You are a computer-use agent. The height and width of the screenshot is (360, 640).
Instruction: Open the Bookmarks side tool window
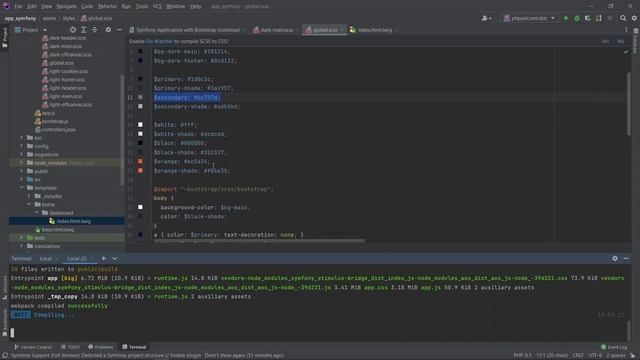4,322
